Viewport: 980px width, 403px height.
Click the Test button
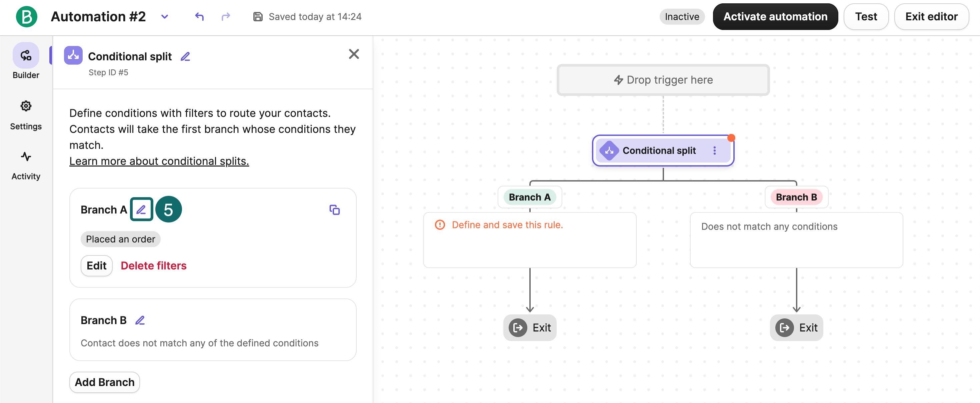[x=866, y=16]
